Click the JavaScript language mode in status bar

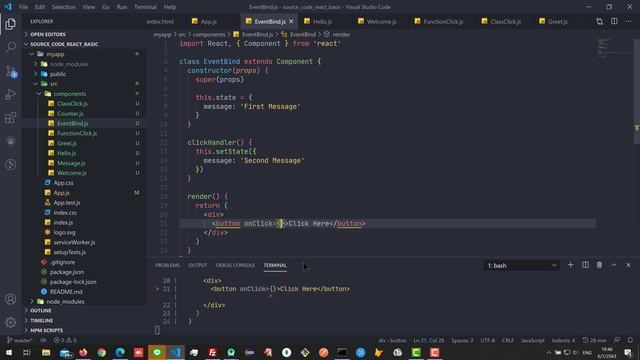(x=533, y=340)
